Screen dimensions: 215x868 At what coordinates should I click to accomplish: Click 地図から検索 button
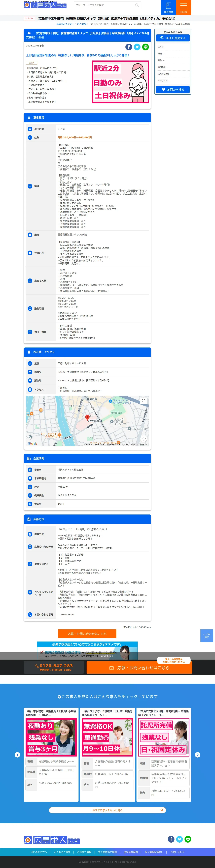tap(173, 90)
